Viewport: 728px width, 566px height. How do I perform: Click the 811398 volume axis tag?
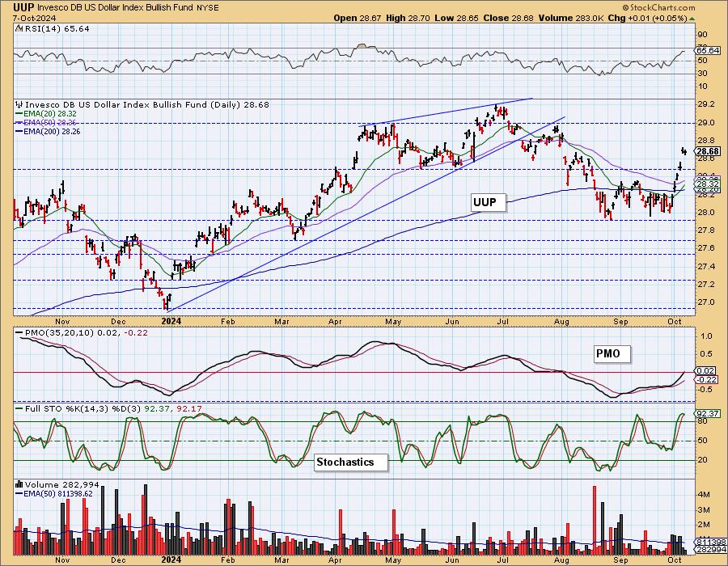coord(711,542)
